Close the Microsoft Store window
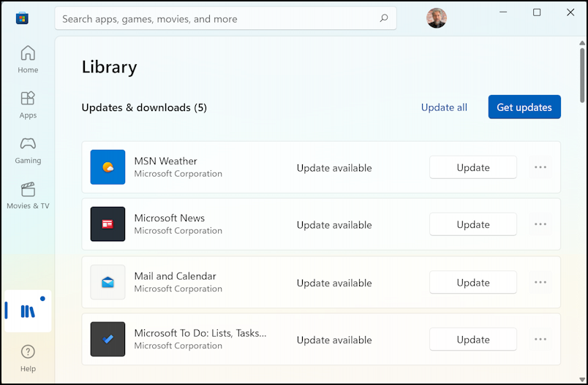This screenshot has width=588, height=385. [570, 12]
